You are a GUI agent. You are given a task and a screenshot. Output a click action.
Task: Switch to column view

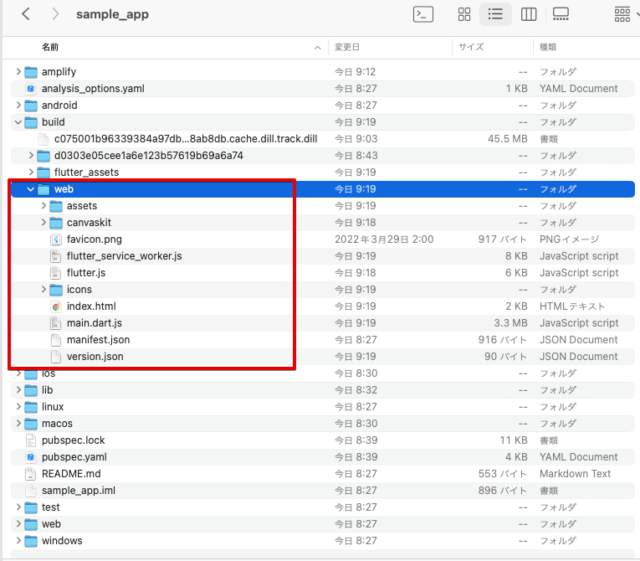click(x=529, y=14)
